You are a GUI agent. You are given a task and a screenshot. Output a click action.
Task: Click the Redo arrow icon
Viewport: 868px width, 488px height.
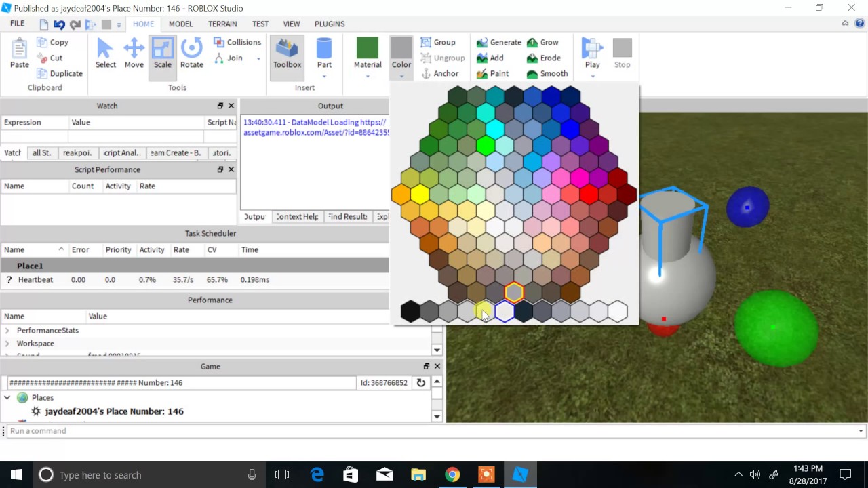pos(75,24)
